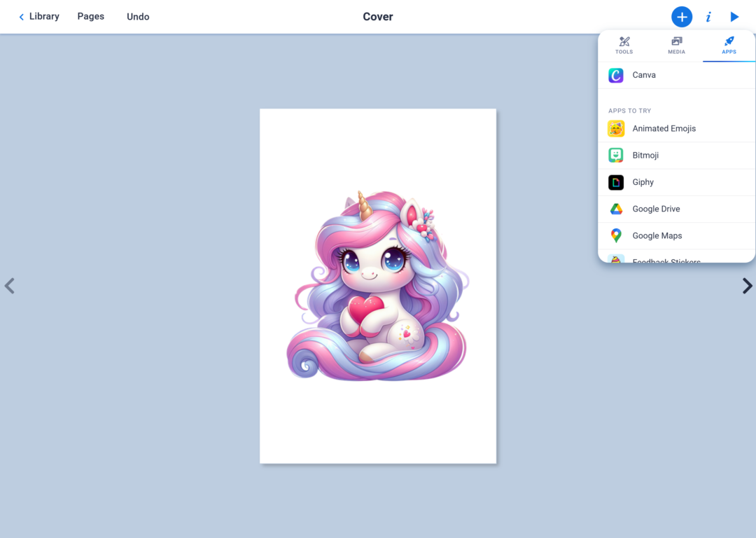Open the inspector info icon
This screenshot has height=538, width=756.
pyautogui.click(x=708, y=17)
